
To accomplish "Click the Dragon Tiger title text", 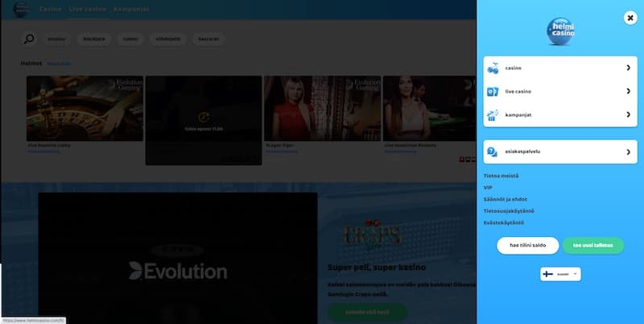I will point(279,145).
